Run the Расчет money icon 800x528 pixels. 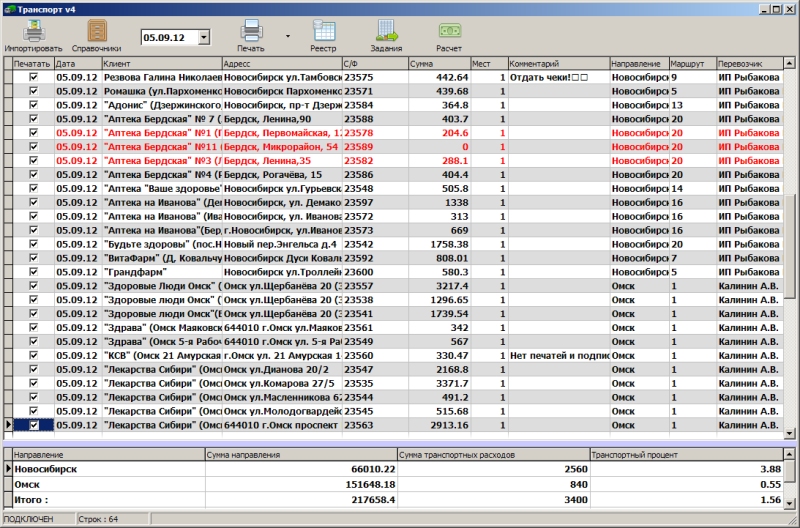pos(449,31)
